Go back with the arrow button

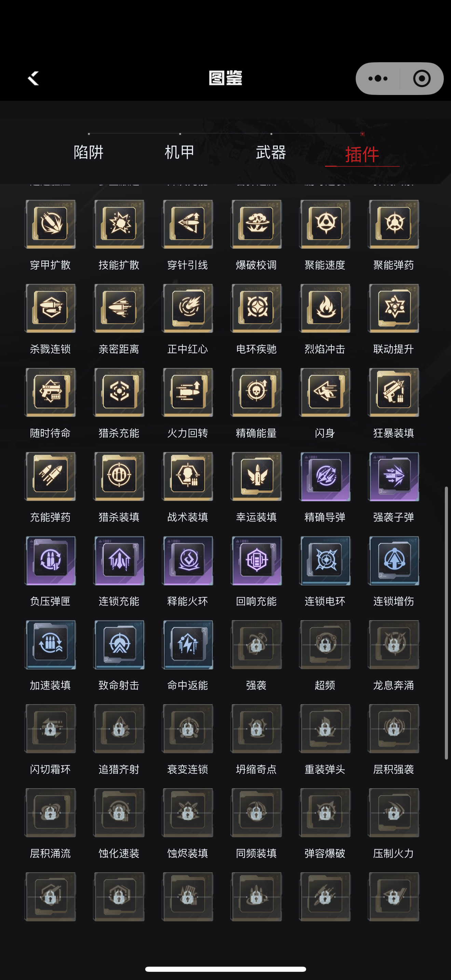[33, 78]
